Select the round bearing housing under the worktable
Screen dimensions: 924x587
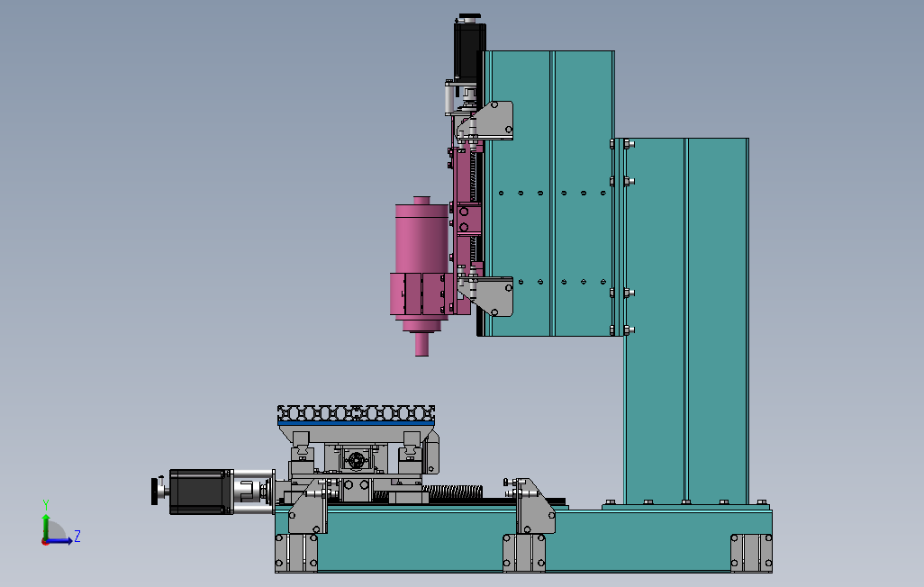tap(356, 460)
